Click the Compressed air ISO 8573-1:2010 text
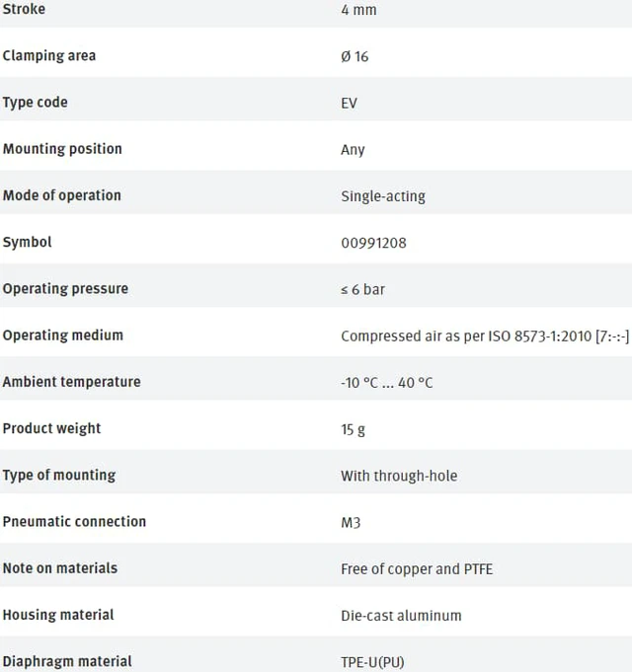Viewport: 632px width, 672px height. coord(485,336)
